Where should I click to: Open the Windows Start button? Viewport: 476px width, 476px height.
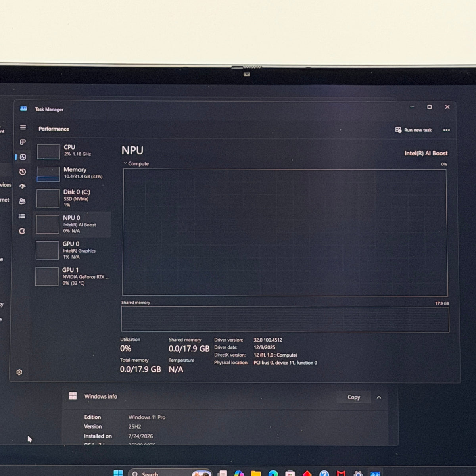click(118, 473)
